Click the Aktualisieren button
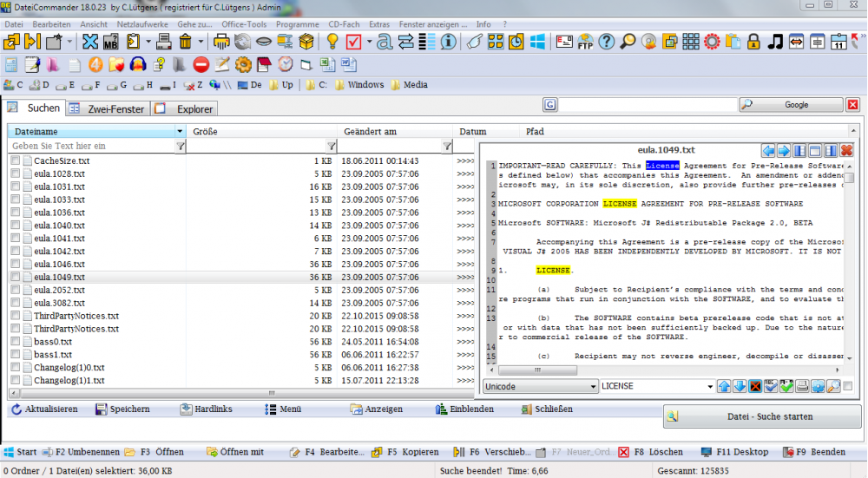868x478 pixels. (44, 409)
